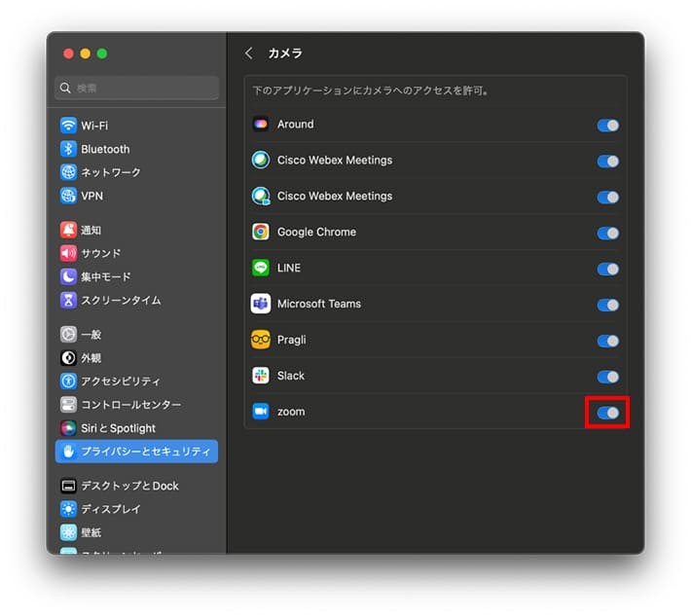Click the Bluetooth icon in sidebar
The height and width of the screenshot is (616, 691).
click(x=68, y=149)
